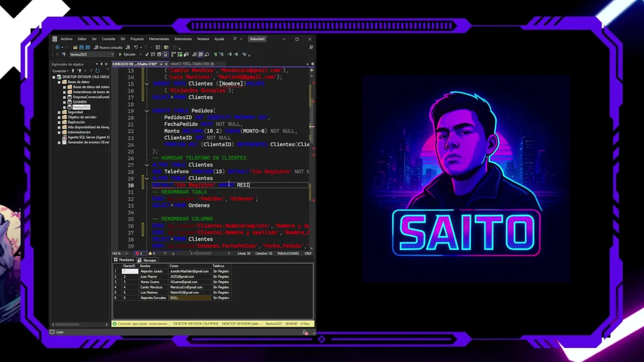Click the Telefono column header
The image size is (644, 362).
tap(220, 266)
